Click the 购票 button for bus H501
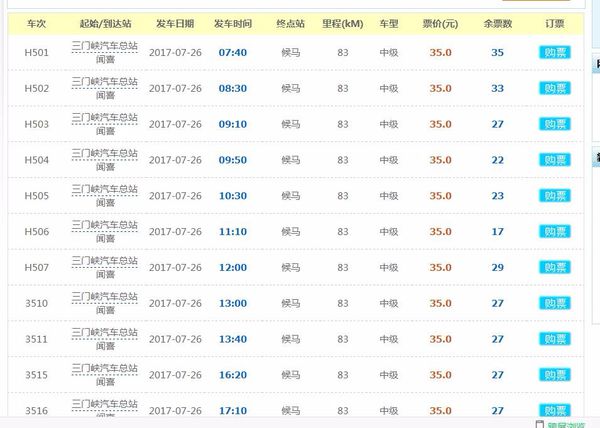The width and height of the screenshot is (600, 428). [x=555, y=53]
